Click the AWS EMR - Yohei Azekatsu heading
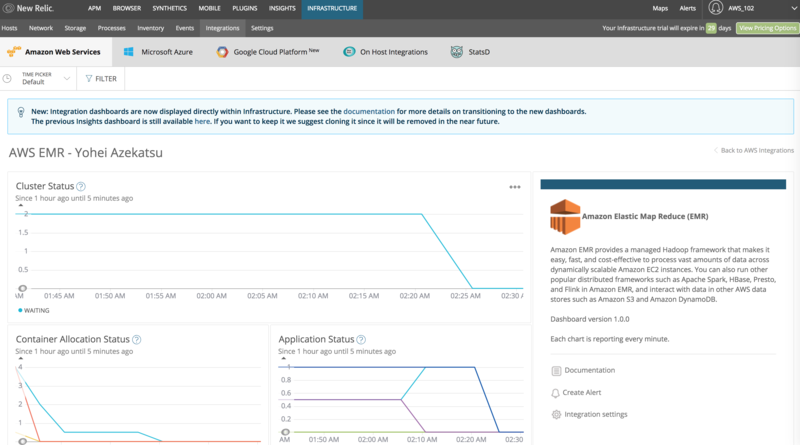Viewport: 800px width, 445px height. 86,153
